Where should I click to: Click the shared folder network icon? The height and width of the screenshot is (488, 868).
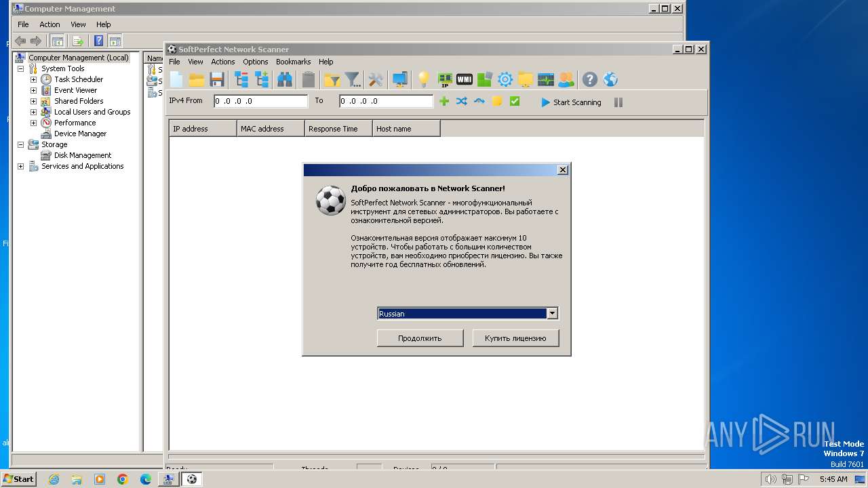click(x=526, y=80)
